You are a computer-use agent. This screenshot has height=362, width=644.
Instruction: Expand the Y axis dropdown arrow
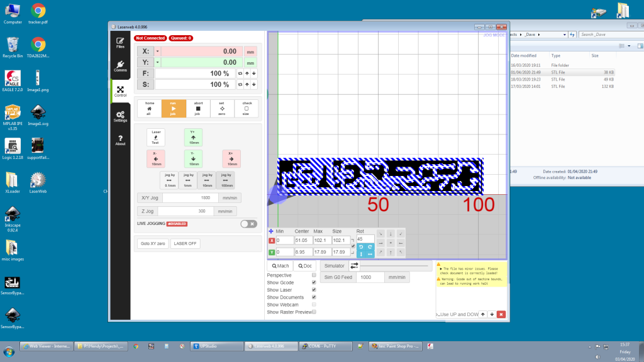click(x=158, y=62)
